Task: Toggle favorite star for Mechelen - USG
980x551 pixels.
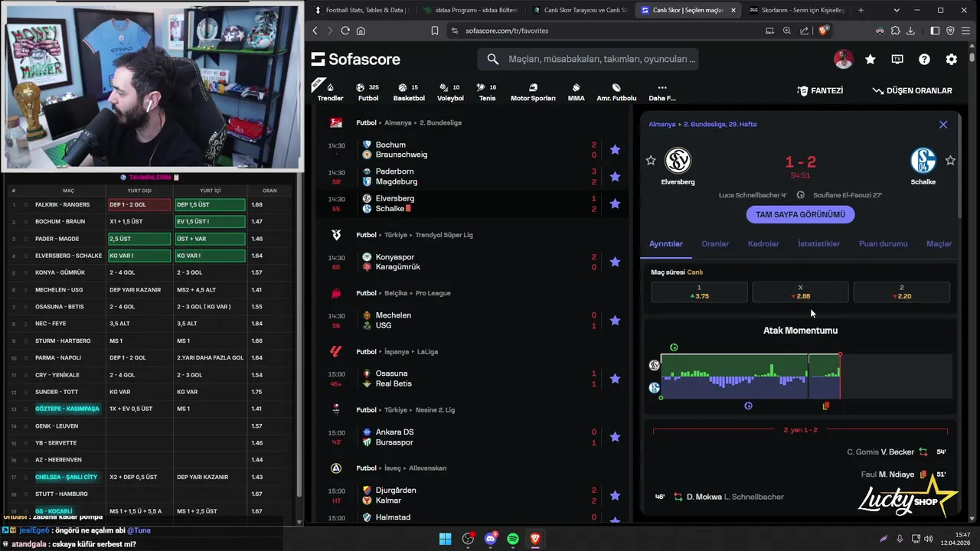Action: click(x=615, y=320)
